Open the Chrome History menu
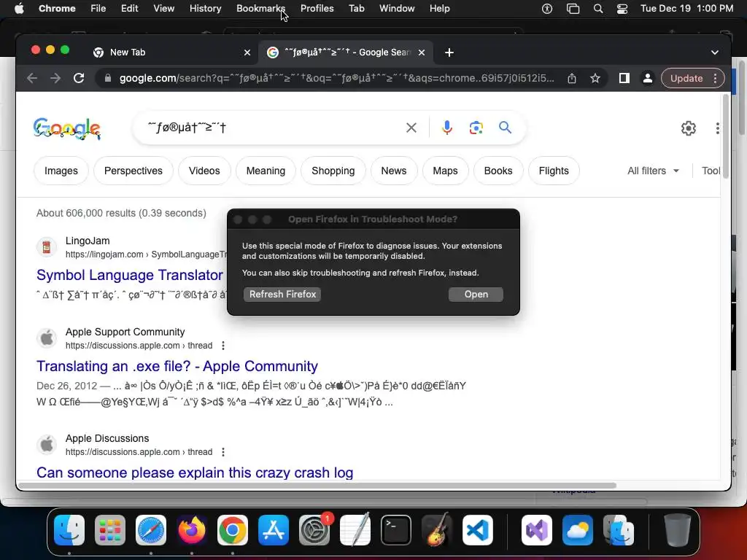The width and height of the screenshot is (747, 560). pyautogui.click(x=205, y=9)
